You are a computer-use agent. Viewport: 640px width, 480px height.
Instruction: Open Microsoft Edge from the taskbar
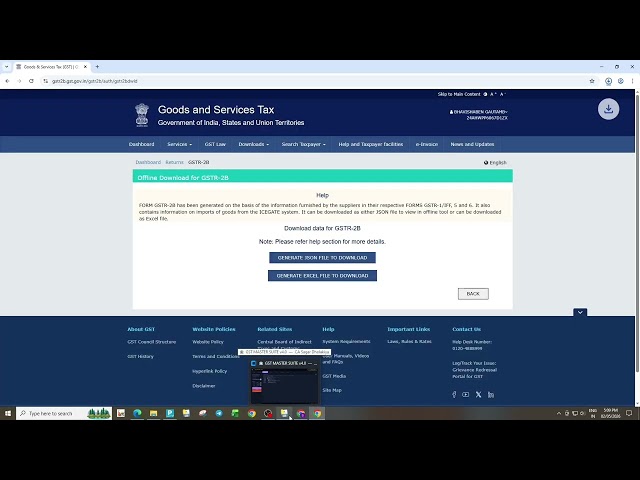click(138, 413)
